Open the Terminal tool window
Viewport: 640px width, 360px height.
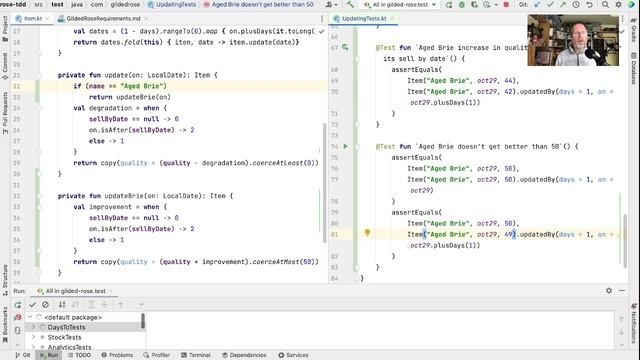coord(195,355)
